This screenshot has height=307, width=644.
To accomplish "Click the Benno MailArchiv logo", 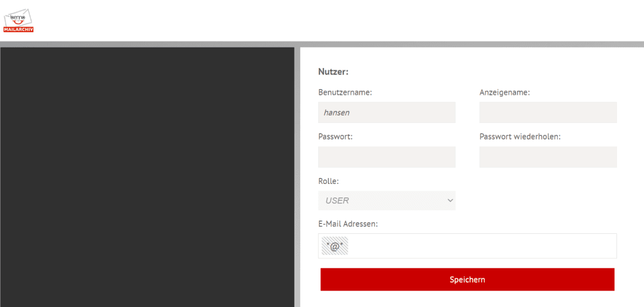I will click(19, 21).
